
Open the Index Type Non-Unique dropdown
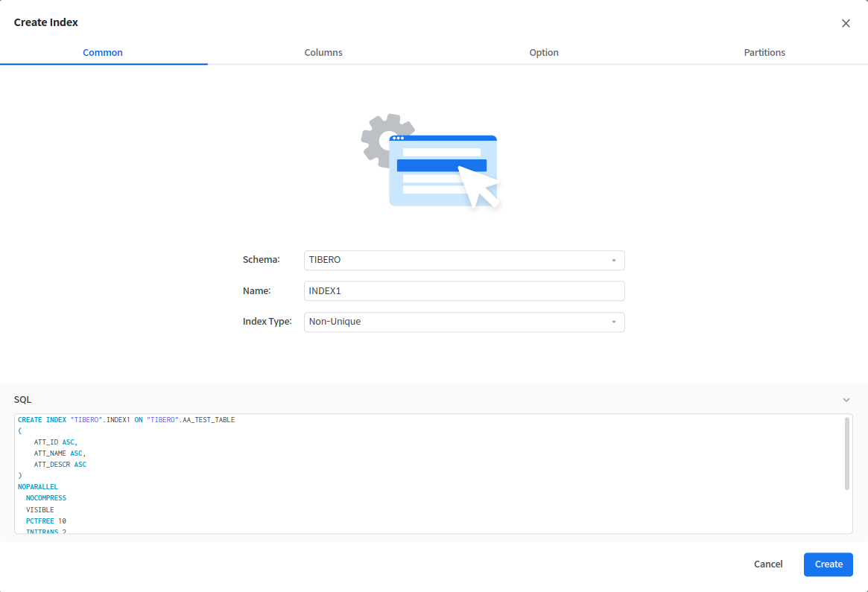pyautogui.click(x=454, y=322)
